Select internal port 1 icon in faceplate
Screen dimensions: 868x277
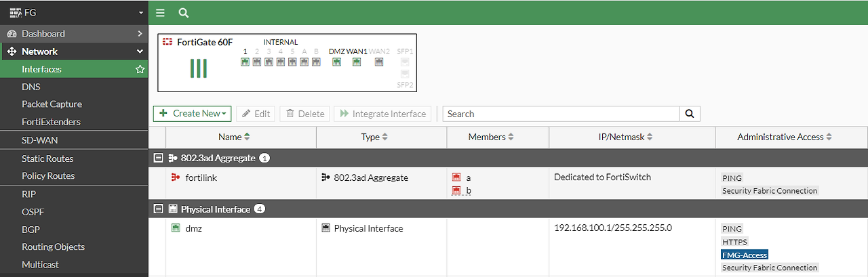pos(245,62)
